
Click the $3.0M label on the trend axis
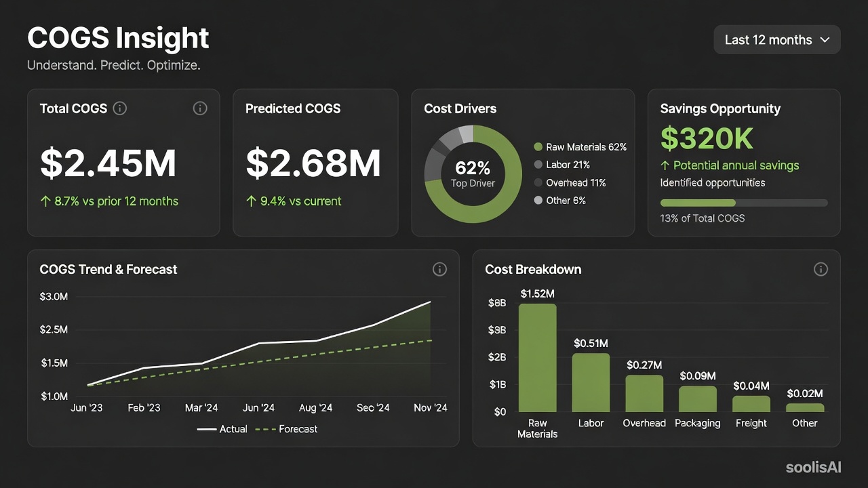tap(54, 297)
